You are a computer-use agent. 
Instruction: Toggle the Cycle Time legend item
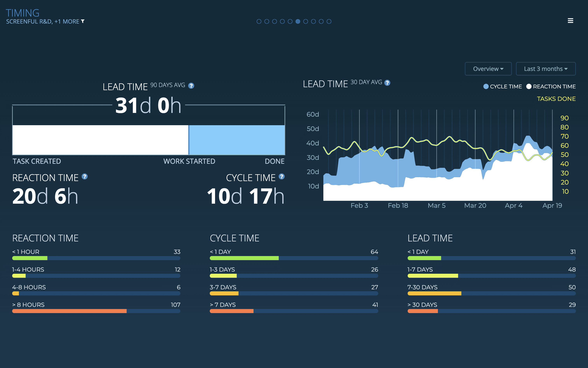502,86
